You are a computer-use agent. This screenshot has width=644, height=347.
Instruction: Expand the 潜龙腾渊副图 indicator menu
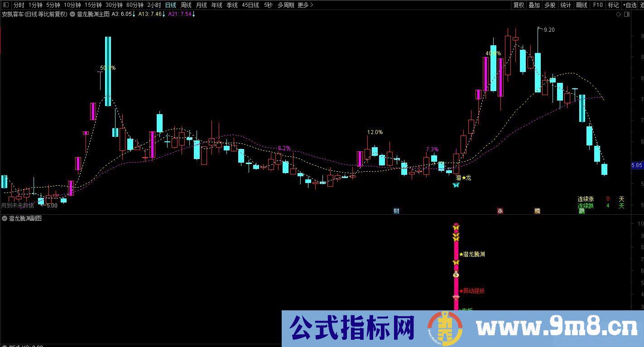[5, 218]
